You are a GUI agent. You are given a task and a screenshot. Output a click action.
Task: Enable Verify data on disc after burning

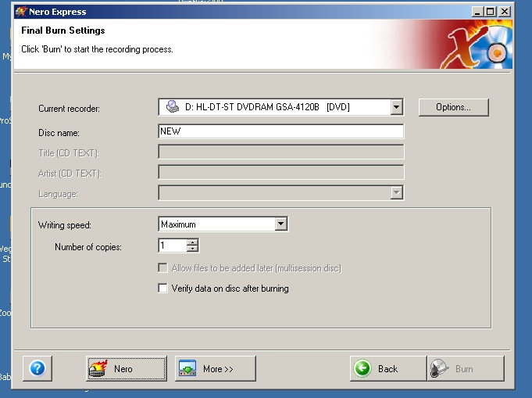(x=162, y=289)
